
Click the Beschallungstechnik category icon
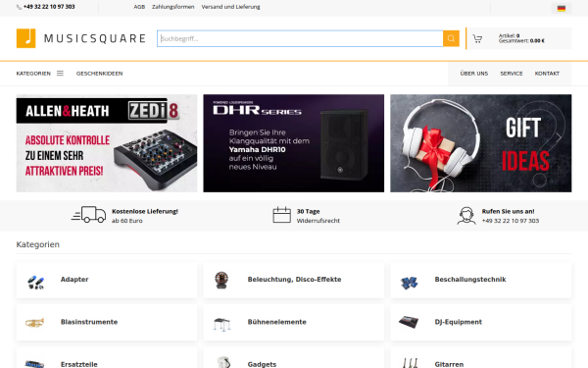(409, 283)
